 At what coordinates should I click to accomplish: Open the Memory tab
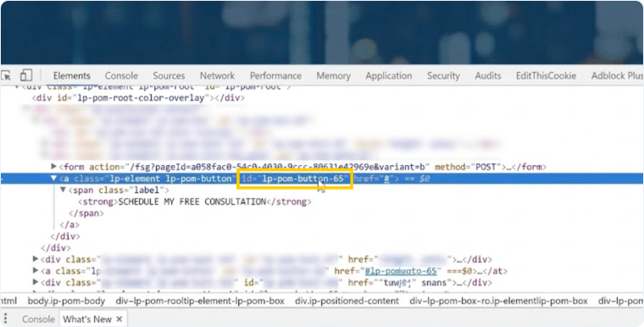coord(334,76)
